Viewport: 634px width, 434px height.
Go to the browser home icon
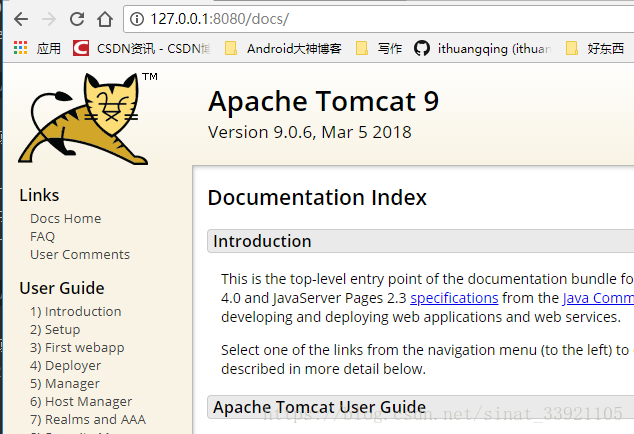click(105, 19)
